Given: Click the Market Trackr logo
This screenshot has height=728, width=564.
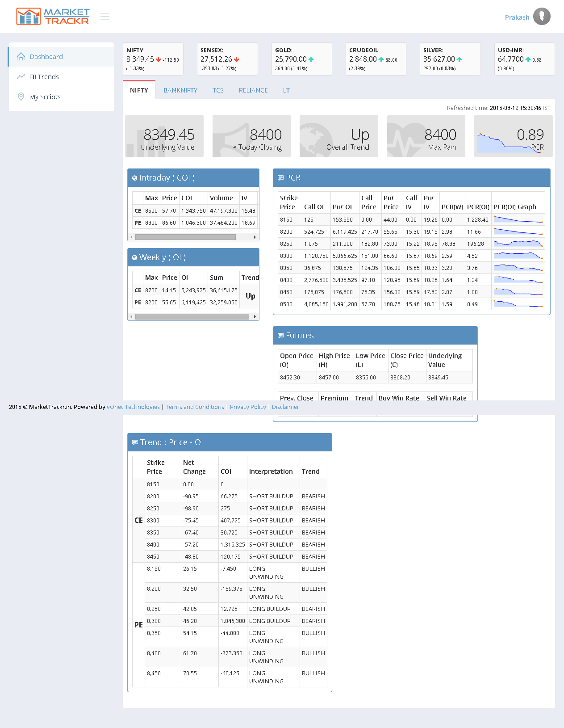Looking at the screenshot, I should click(x=53, y=17).
